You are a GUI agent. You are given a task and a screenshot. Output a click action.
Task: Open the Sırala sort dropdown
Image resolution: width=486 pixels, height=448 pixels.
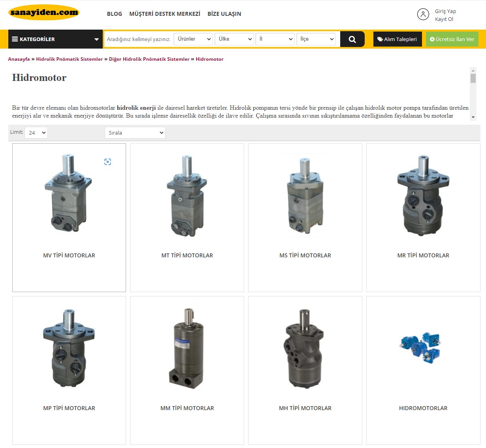point(135,133)
